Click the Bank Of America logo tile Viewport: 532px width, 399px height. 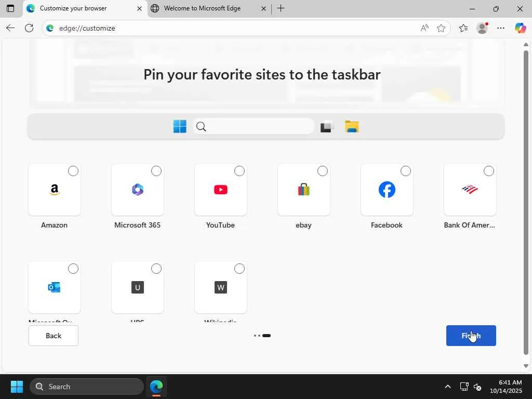[470, 190]
